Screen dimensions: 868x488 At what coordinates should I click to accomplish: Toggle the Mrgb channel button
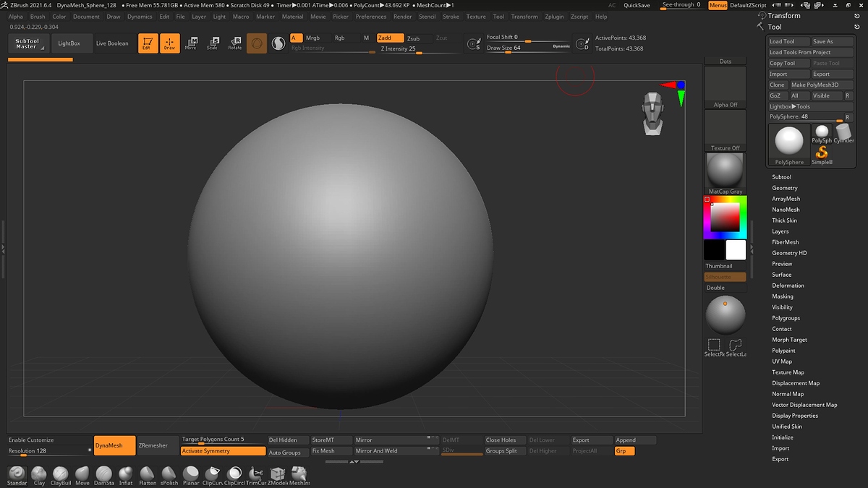click(x=315, y=38)
